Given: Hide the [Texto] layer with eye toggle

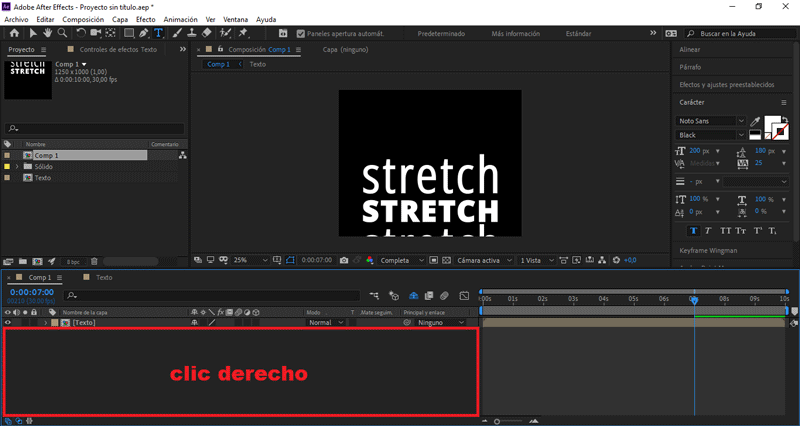Looking at the screenshot, I should point(8,323).
